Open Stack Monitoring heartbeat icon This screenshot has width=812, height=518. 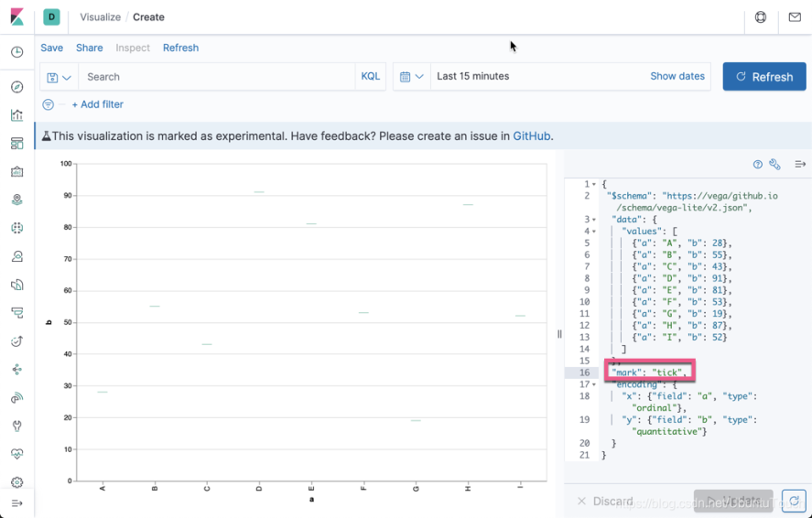point(16,454)
